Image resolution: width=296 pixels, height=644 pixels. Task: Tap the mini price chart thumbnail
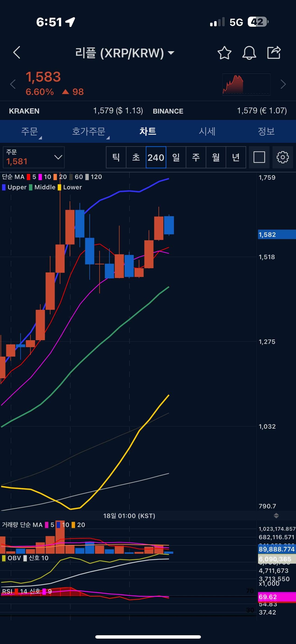click(246, 84)
